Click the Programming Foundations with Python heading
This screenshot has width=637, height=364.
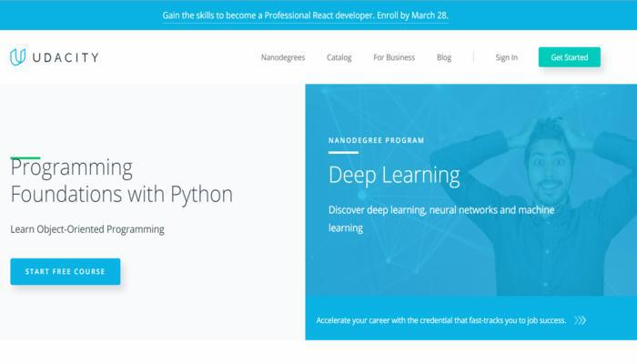[x=121, y=181]
